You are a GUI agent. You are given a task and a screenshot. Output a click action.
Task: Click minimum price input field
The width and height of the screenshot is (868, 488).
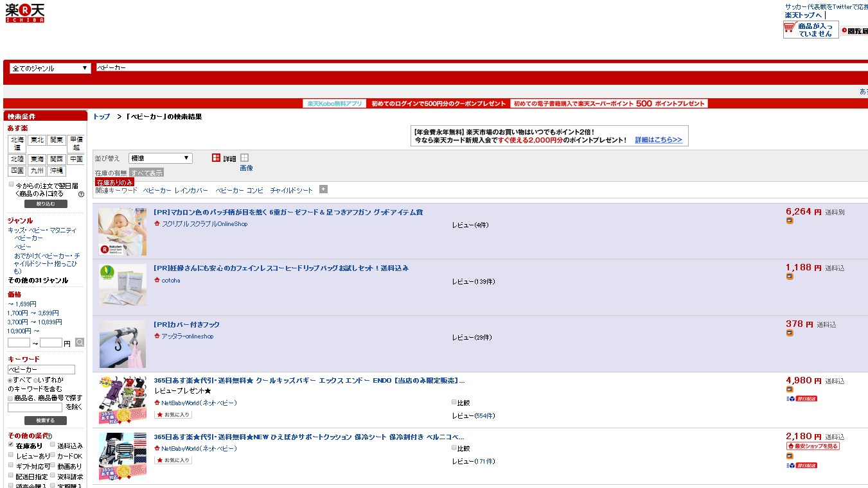[x=19, y=343]
